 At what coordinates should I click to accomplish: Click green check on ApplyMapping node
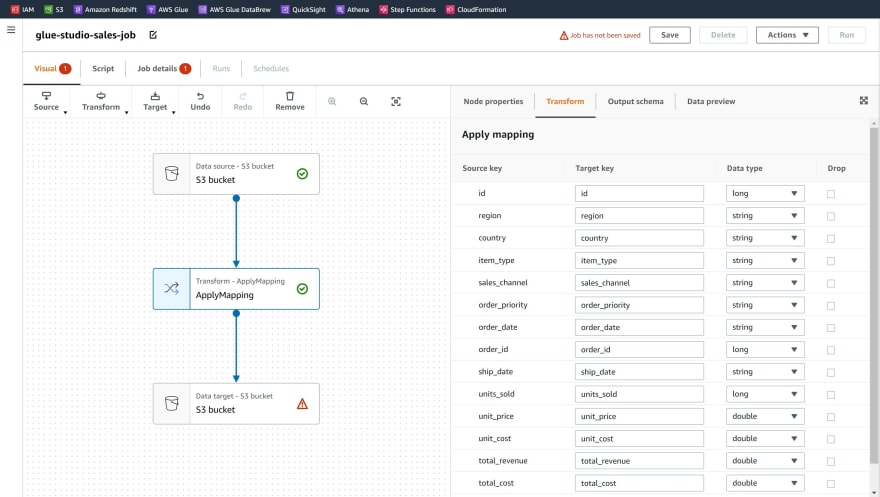pos(302,289)
